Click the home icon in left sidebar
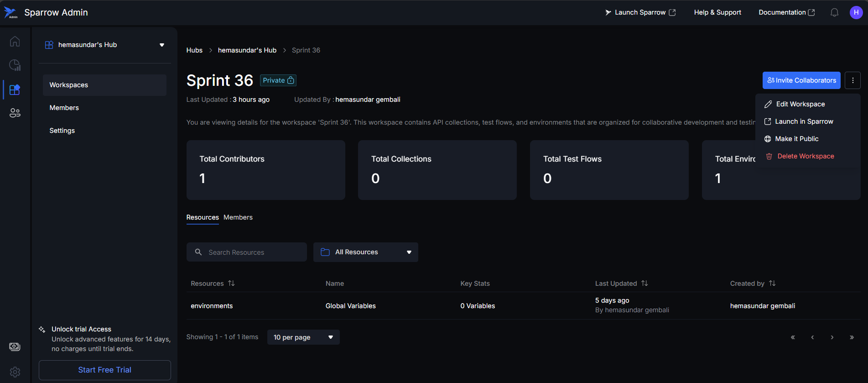The height and width of the screenshot is (383, 868). point(15,42)
